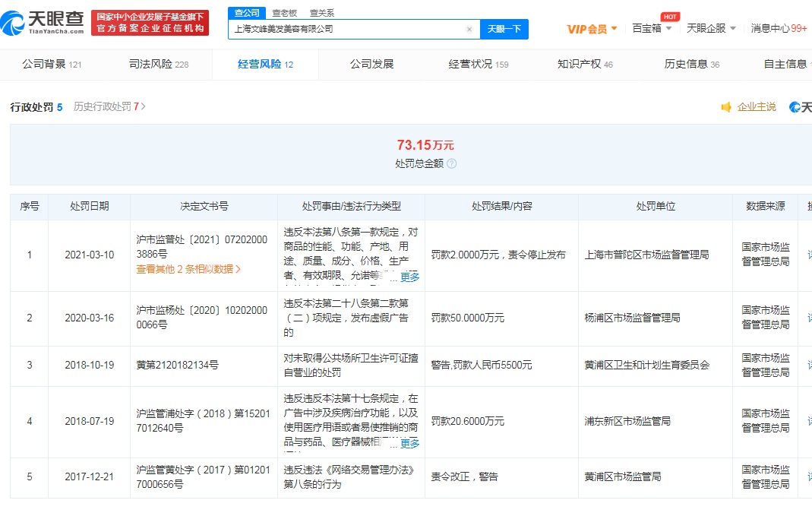Expand the 百宝箱 menu

[x=652, y=28]
